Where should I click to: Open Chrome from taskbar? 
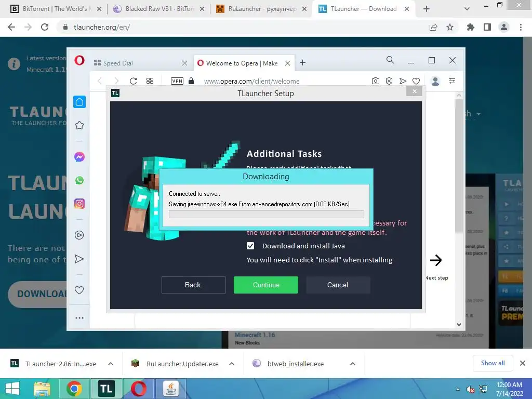(74, 389)
